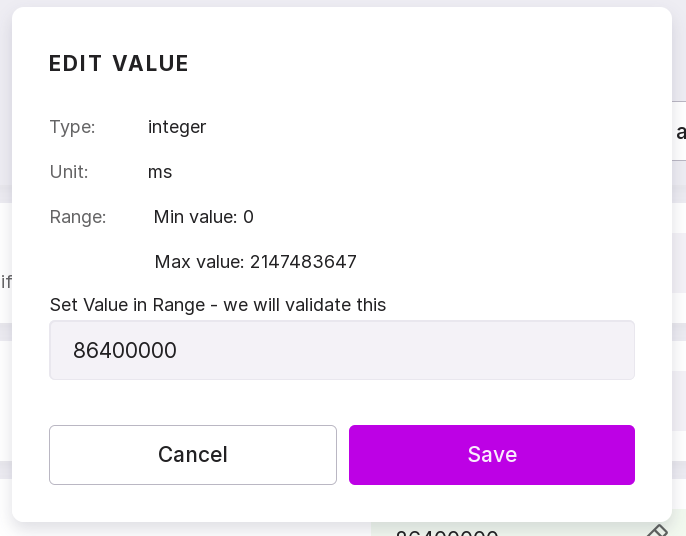
Task: Click the 'Unit:' label
Action: coord(69,172)
